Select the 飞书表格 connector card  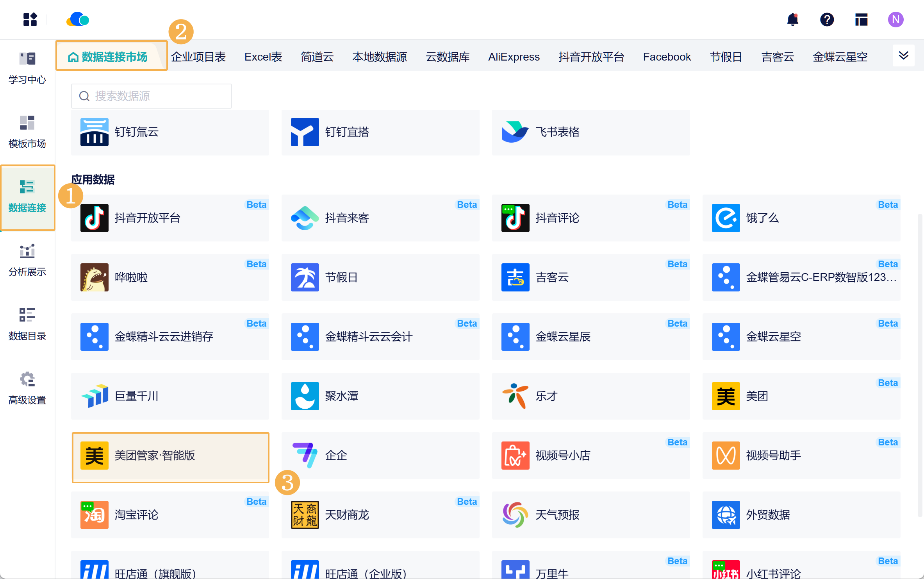pyautogui.click(x=590, y=132)
